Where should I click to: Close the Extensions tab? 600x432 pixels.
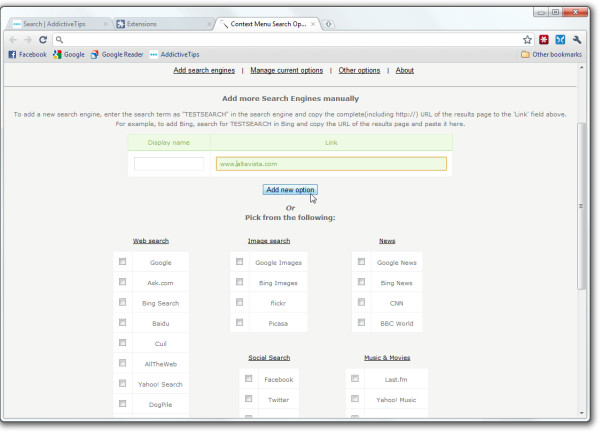tap(209, 24)
